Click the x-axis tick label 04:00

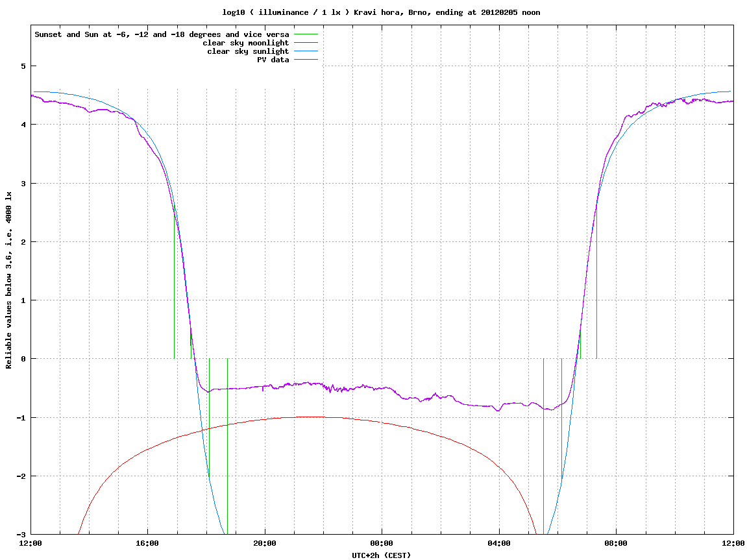click(499, 543)
